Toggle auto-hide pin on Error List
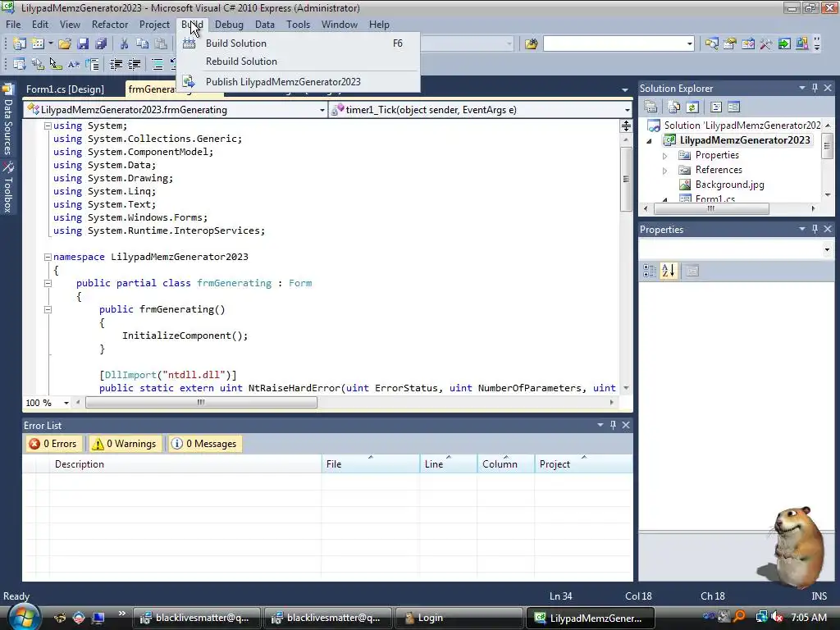 click(x=613, y=425)
